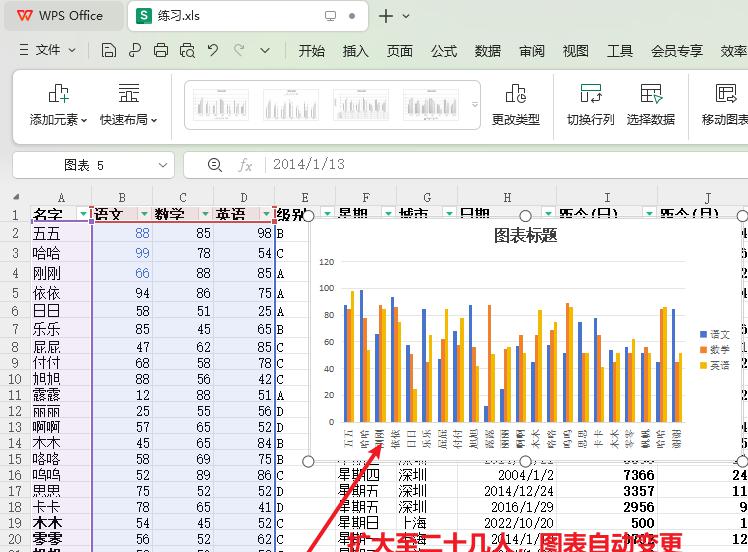This screenshot has height=552, width=748.
Task: Open filter dropdown for 英语 column
Action: click(266, 213)
